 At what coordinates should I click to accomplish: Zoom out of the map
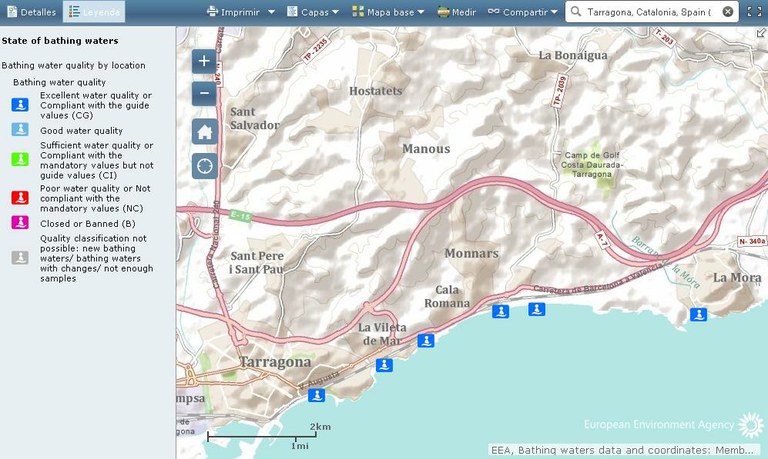(x=204, y=93)
